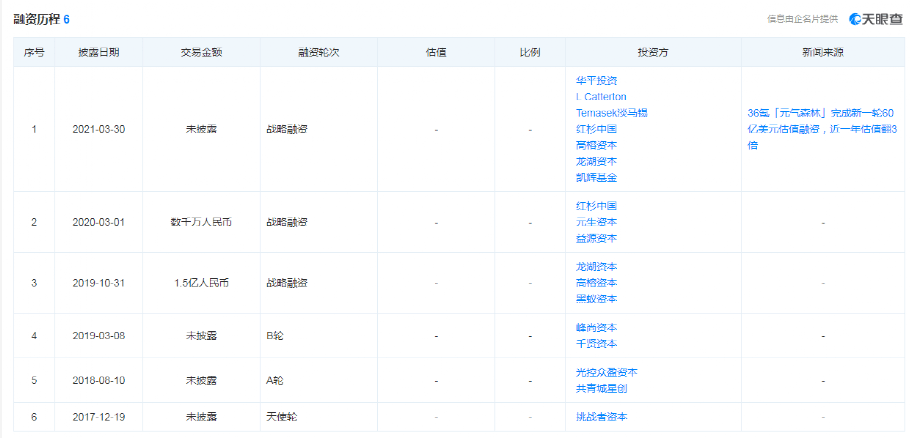The width and height of the screenshot is (911, 438).
Task: Click 红杉中国 in the 2021-03-30 row
Action: point(596,129)
